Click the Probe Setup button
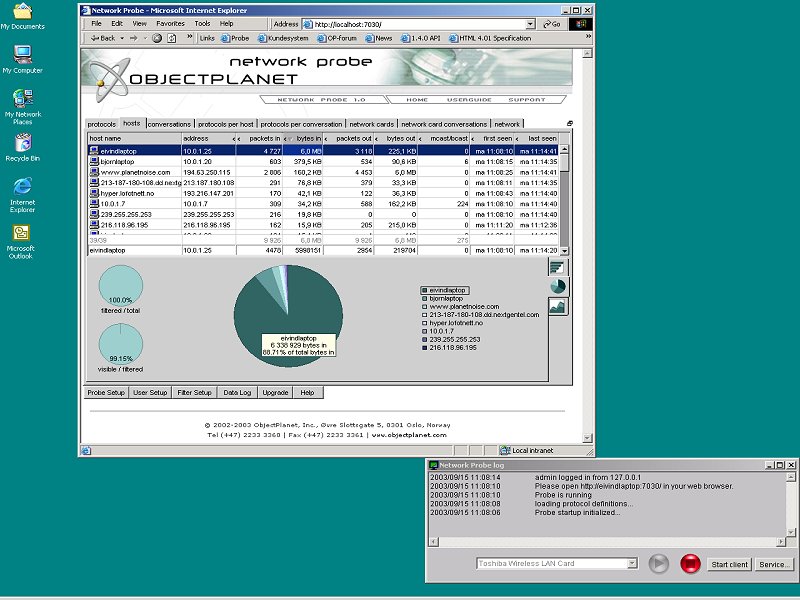Image resolution: width=800 pixels, height=600 pixels. (x=106, y=392)
